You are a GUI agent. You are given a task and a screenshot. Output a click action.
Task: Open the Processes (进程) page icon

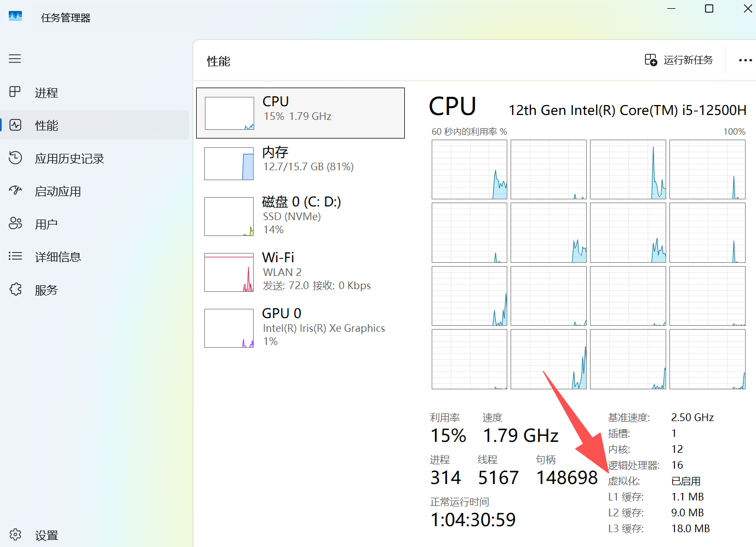tap(15, 92)
